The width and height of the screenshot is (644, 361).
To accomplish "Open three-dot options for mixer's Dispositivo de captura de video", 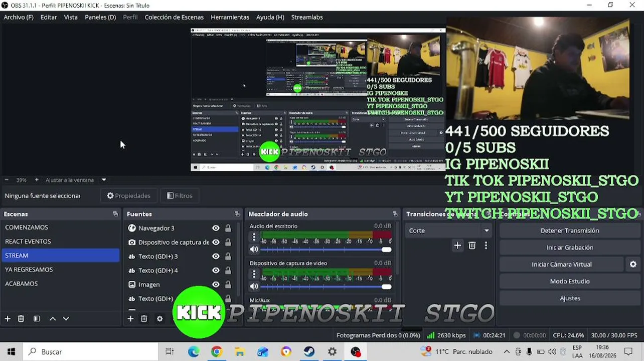I will 254,274.
